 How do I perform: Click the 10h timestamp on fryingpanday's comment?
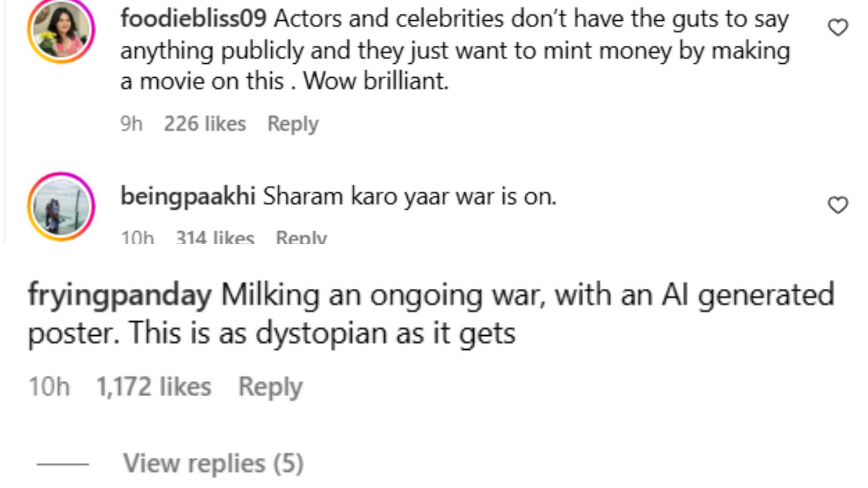tap(49, 387)
